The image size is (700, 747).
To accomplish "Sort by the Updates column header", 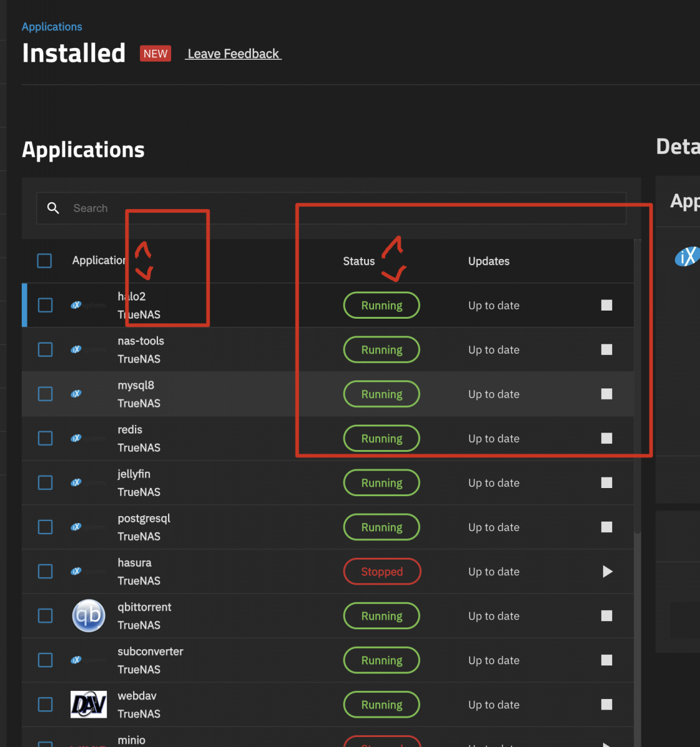I will point(488,261).
